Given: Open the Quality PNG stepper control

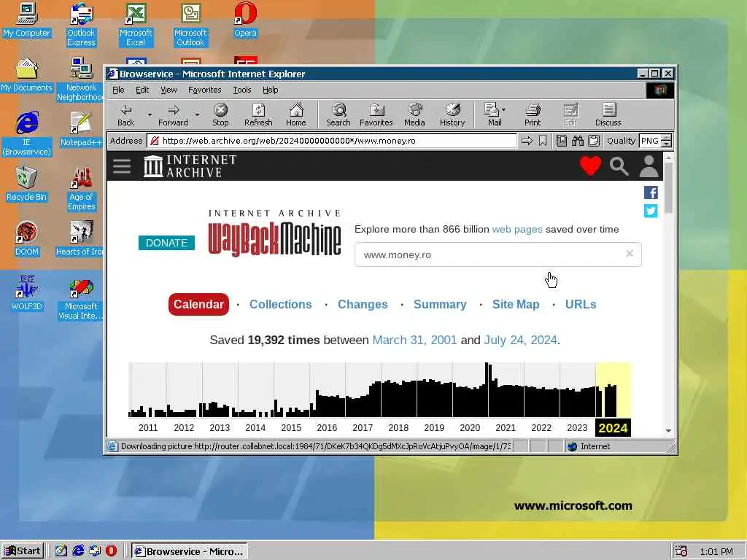Looking at the screenshot, I should (667, 141).
